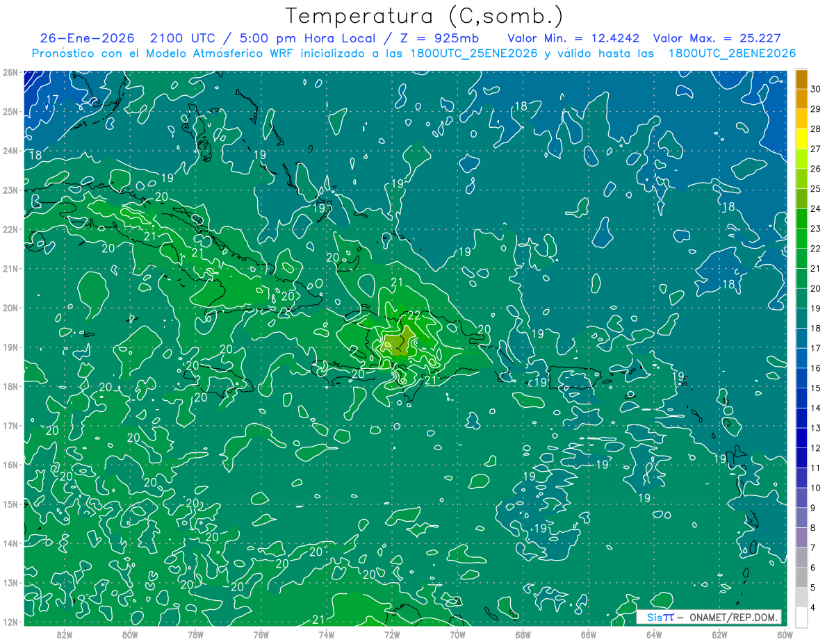Image resolution: width=834 pixels, height=644 pixels.
Task: Click the contour label "17" near the top-left corner
Action: pos(52,100)
